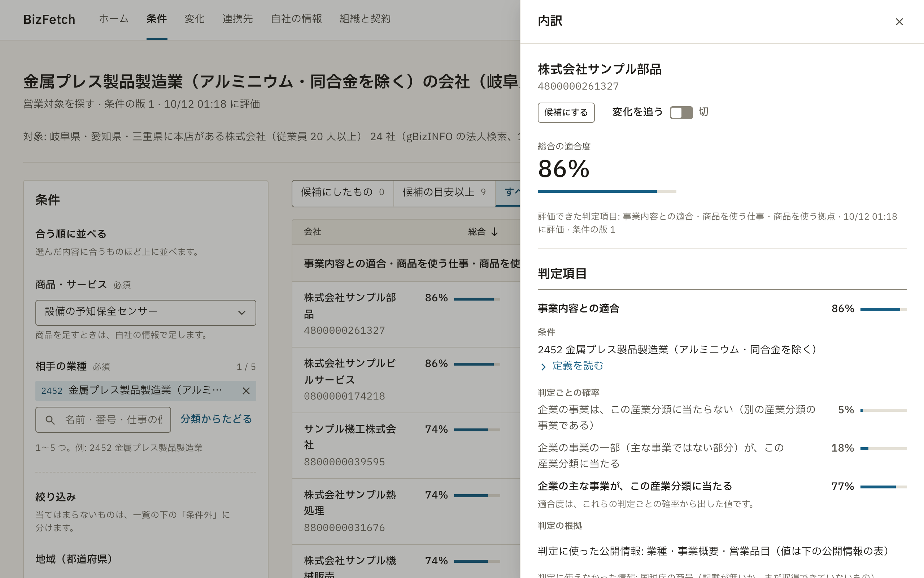Click the 会社 column header
The width and height of the screenshot is (924, 578).
[x=312, y=232]
